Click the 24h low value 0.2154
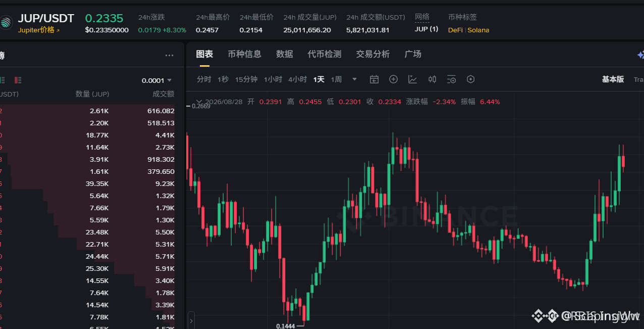Viewport: 644px width, 329px height. (251, 30)
